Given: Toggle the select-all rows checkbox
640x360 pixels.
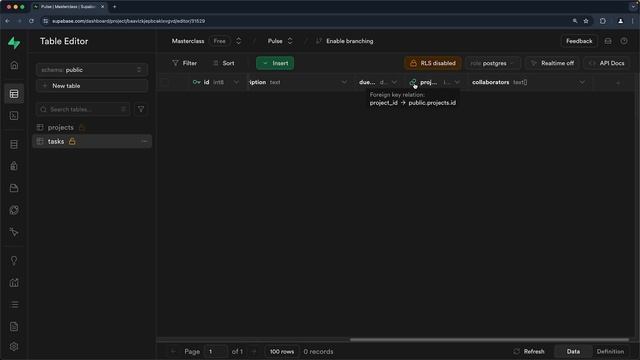Looking at the screenshot, I should click(165, 82).
